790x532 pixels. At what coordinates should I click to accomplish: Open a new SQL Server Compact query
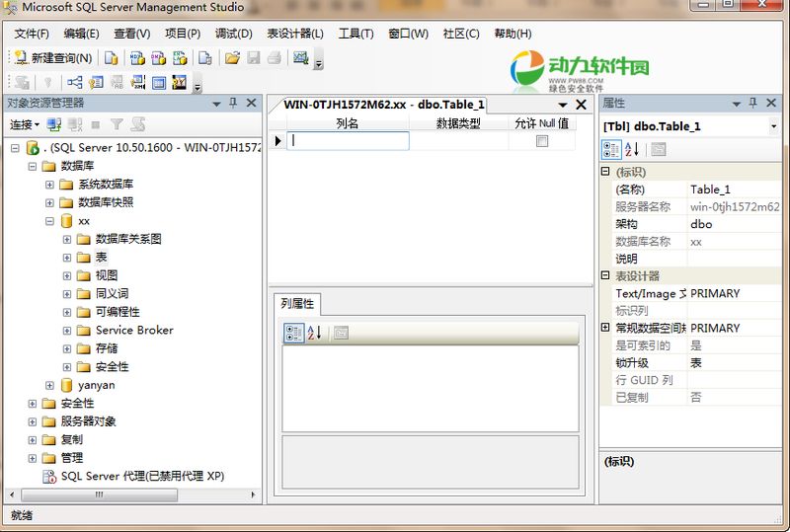[205, 58]
